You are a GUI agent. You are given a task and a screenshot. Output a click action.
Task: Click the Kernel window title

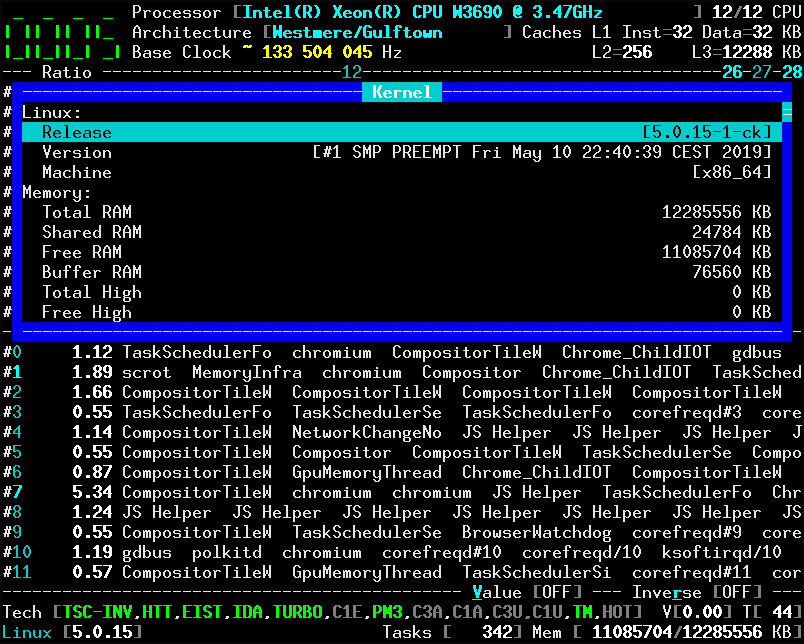click(401, 91)
